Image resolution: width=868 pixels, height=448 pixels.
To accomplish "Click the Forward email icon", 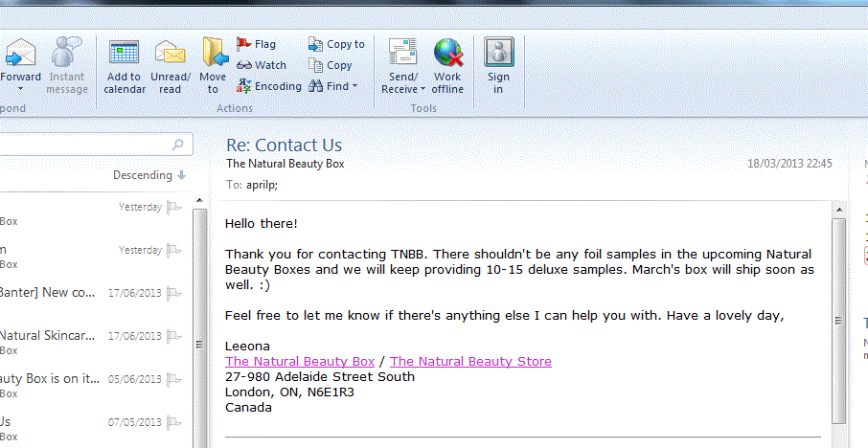I will click(20, 53).
